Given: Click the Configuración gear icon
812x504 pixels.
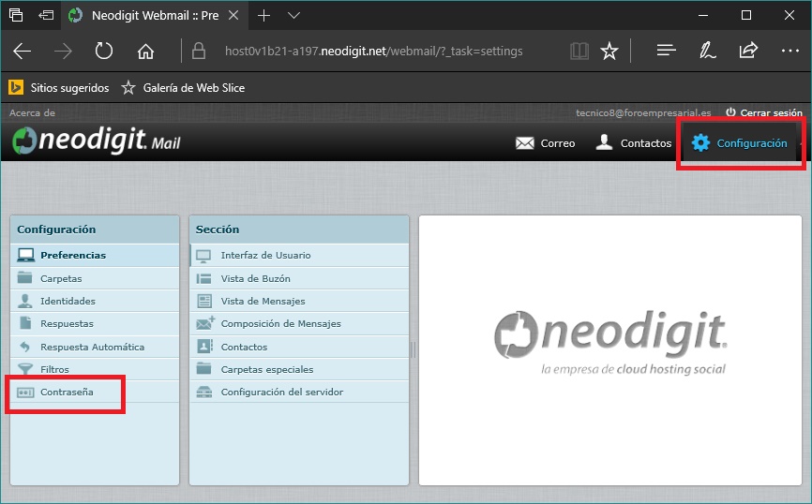Looking at the screenshot, I should (700, 142).
